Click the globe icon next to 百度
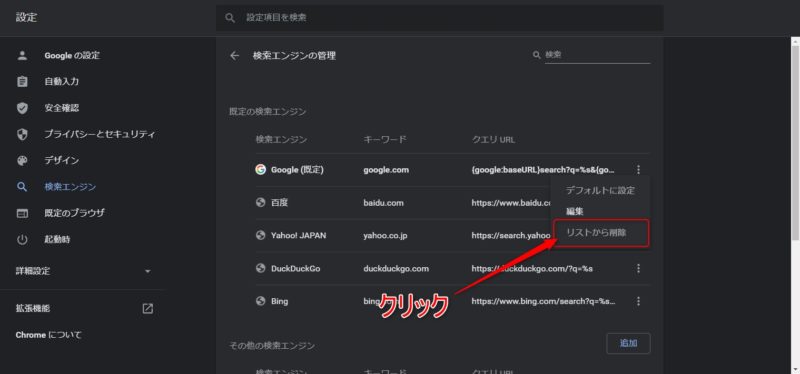 (x=261, y=203)
